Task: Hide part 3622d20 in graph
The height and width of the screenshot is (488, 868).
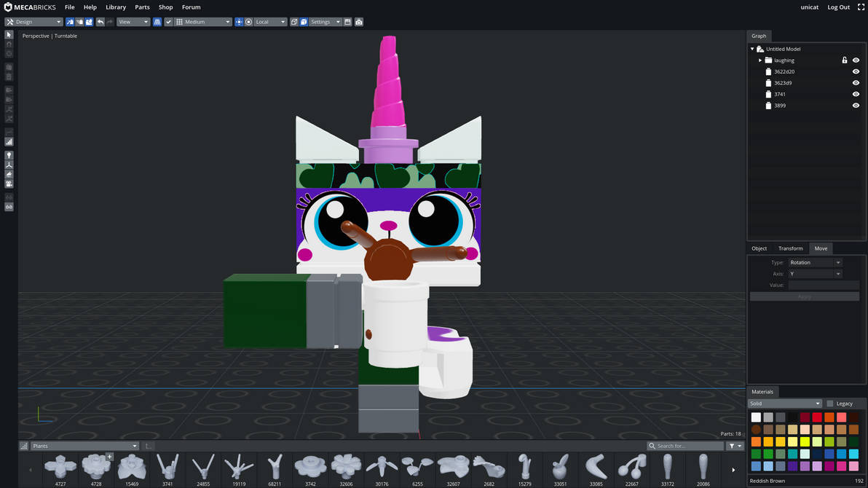Action: 856,71
